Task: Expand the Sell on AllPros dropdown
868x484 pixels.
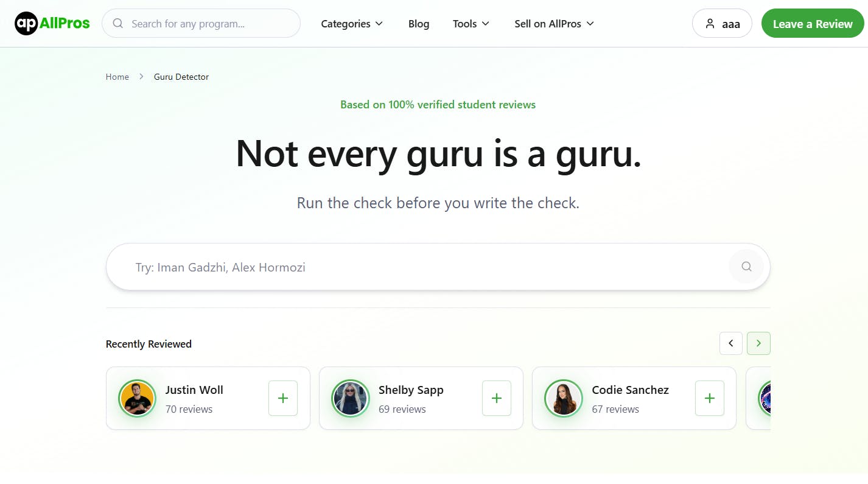Action: point(554,24)
